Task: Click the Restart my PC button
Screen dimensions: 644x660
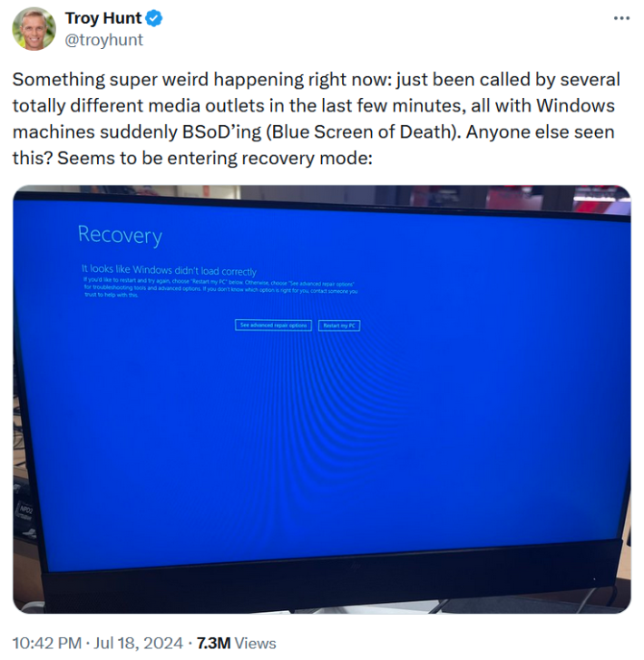Action: pyautogui.click(x=339, y=325)
